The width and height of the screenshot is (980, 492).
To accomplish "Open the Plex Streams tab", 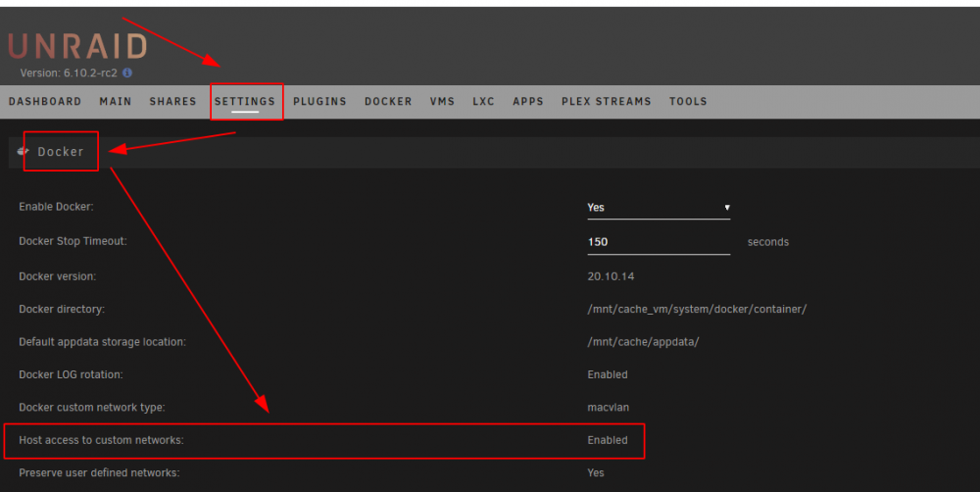I will coord(607,101).
